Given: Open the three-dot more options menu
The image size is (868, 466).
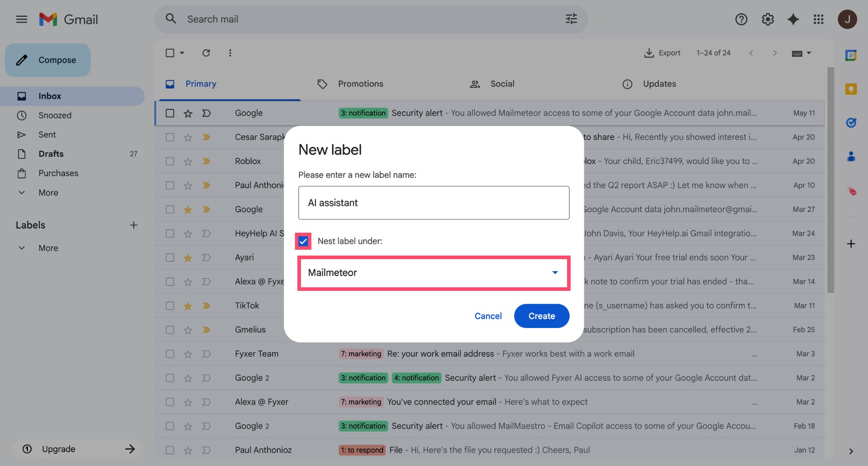Looking at the screenshot, I should [230, 53].
